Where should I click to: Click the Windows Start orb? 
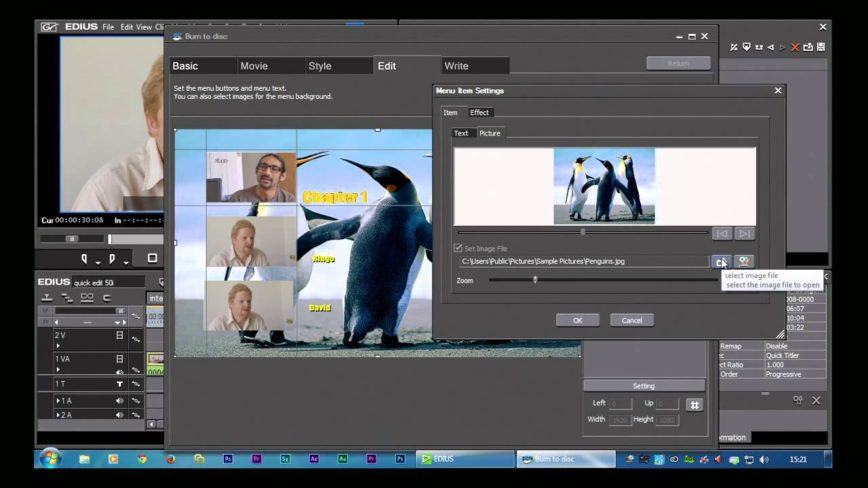50,459
